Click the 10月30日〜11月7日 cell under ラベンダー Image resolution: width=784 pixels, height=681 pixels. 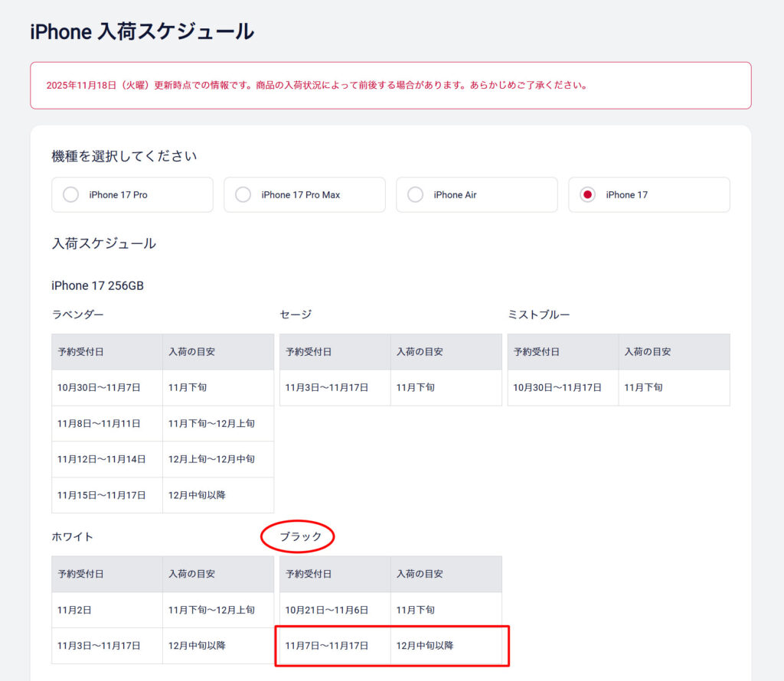[x=99, y=388]
